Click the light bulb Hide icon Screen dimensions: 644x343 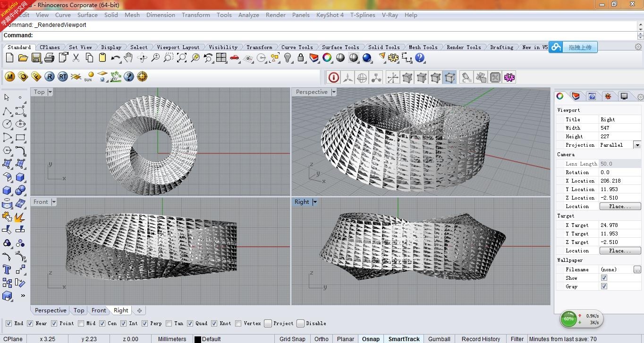[288, 58]
